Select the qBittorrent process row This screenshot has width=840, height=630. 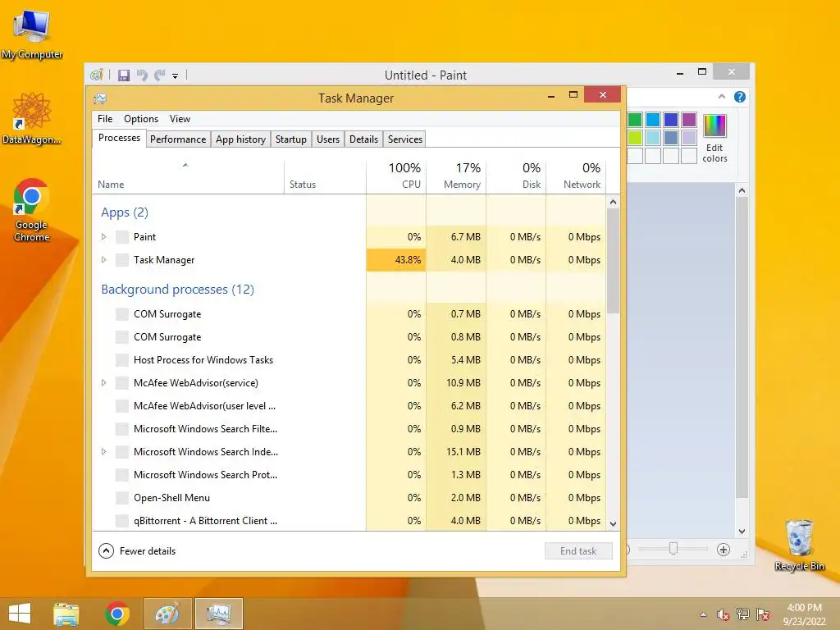tap(349, 521)
